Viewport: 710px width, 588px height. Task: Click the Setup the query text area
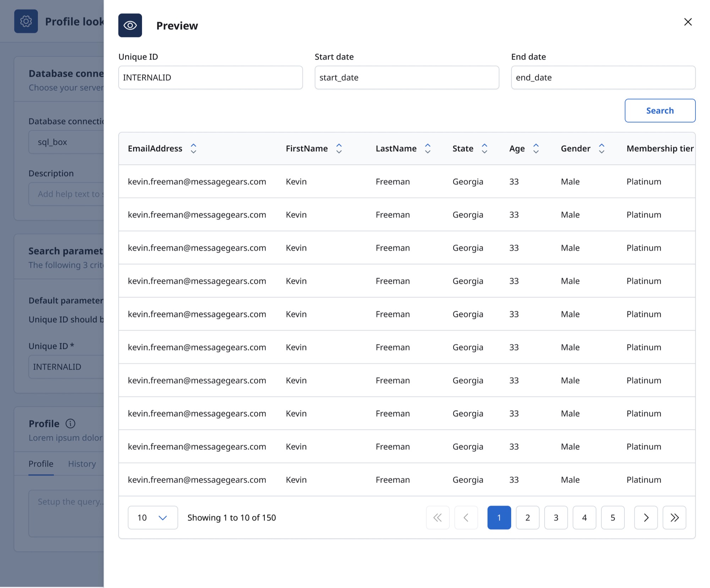click(66, 513)
